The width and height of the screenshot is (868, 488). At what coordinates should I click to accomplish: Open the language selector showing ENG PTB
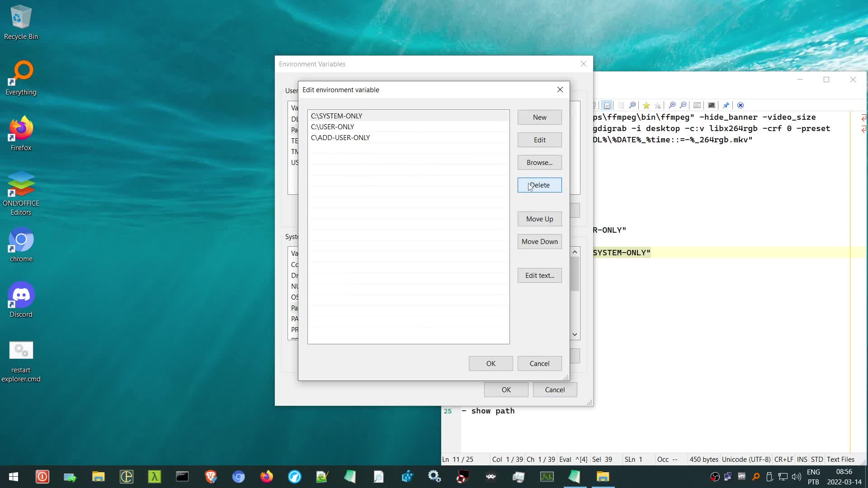814,477
